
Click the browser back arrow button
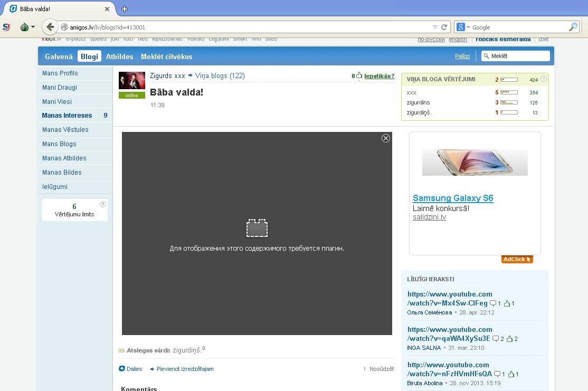coord(50,27)
